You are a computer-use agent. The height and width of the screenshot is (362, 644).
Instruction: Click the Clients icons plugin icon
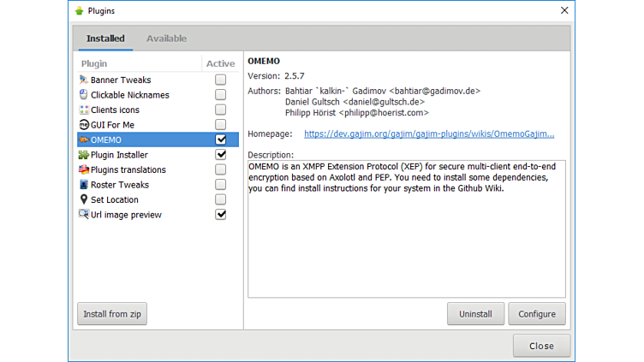click(x=83, y=110)
